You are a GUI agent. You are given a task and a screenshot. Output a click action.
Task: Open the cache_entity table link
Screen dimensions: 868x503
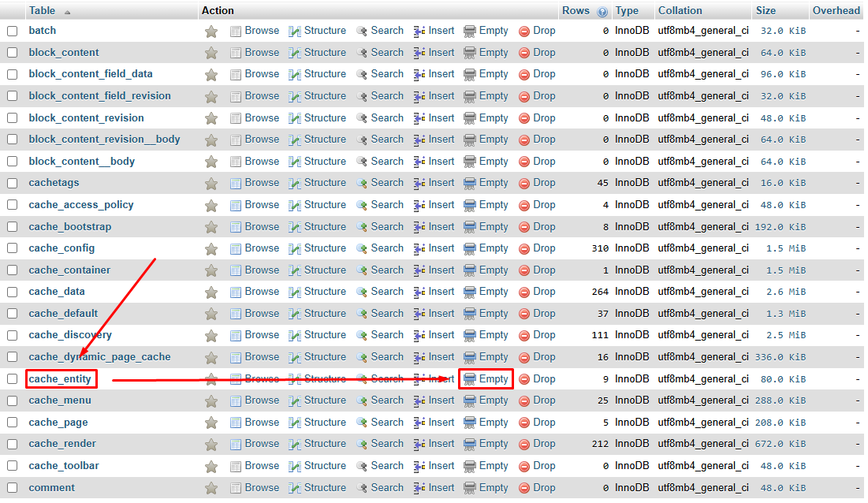click(60, 379)
